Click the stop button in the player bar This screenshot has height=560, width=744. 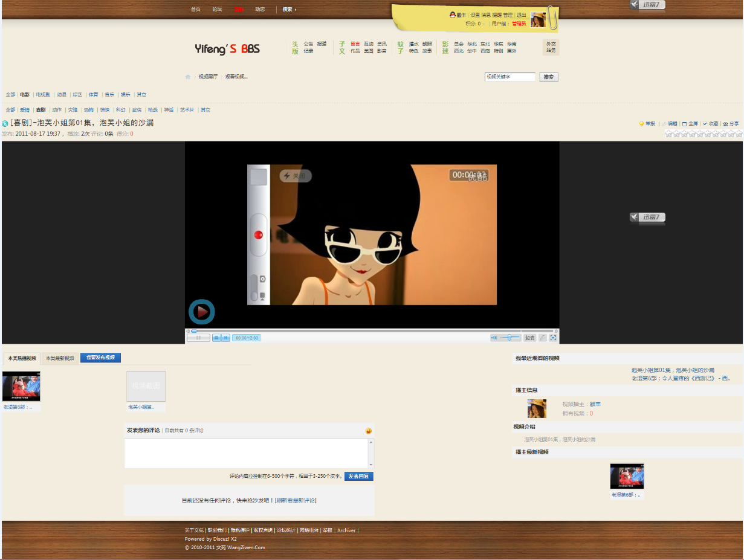(216, 338)
